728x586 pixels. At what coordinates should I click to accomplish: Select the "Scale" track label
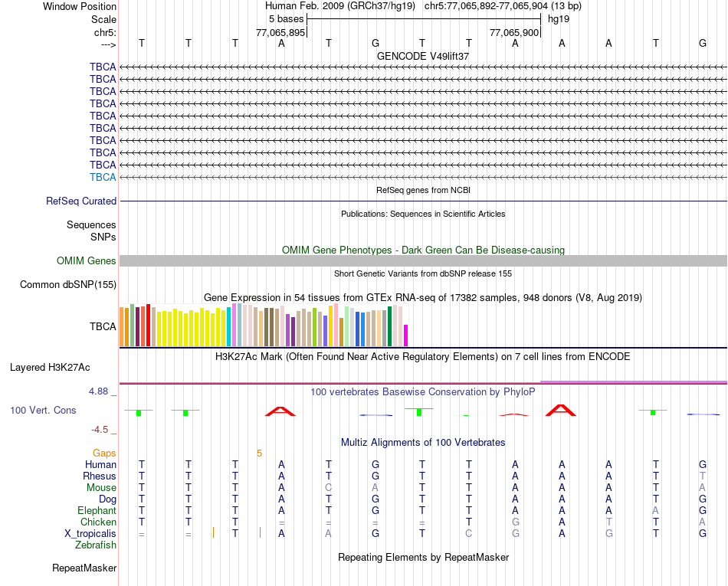point(103,19)
